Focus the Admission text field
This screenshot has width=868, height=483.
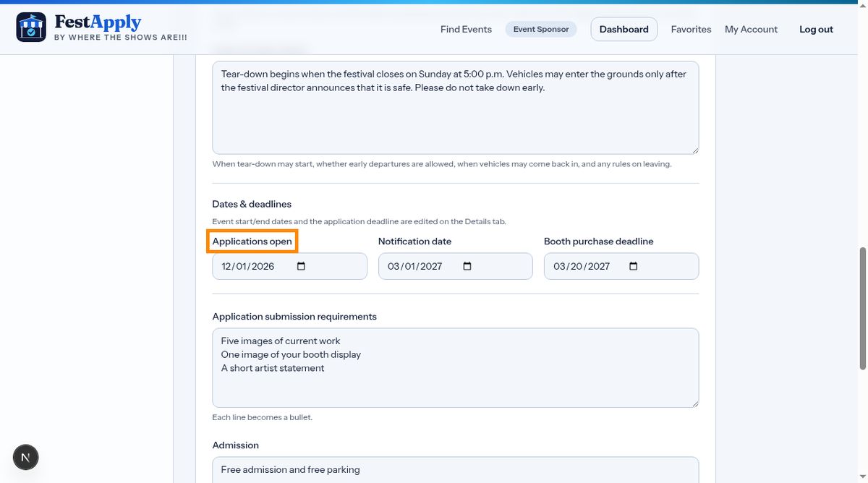tap(456, 469)
